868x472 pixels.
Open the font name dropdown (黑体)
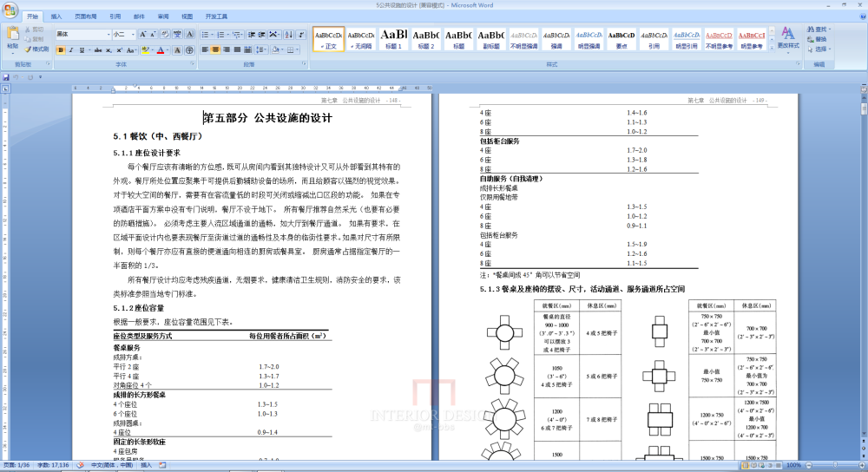coord(108,35)
